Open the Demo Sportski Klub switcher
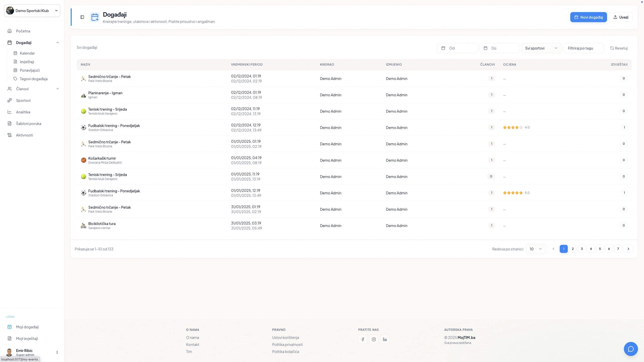This screenshot has width=644, height=362. [x=32, y=11]
